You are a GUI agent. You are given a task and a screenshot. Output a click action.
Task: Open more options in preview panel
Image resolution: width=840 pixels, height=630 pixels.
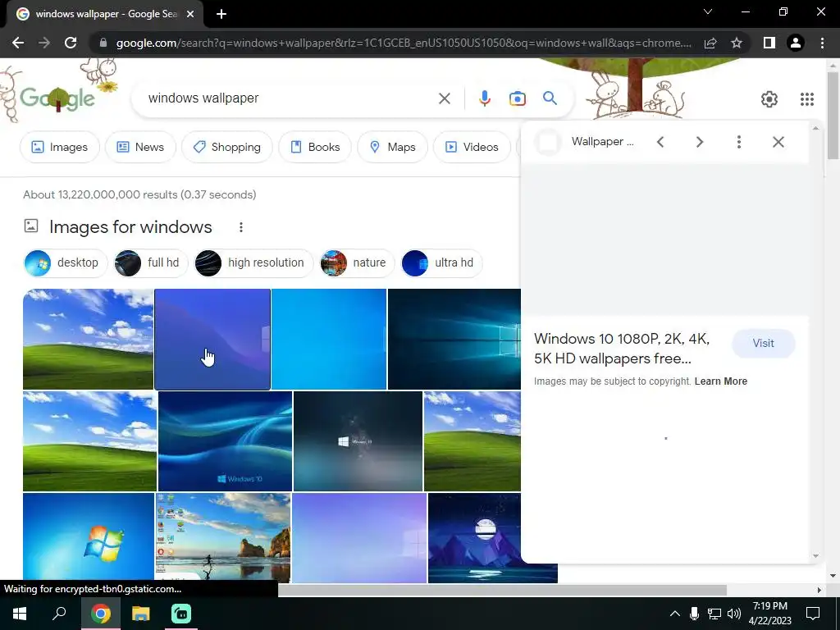[x=739, y=142]
